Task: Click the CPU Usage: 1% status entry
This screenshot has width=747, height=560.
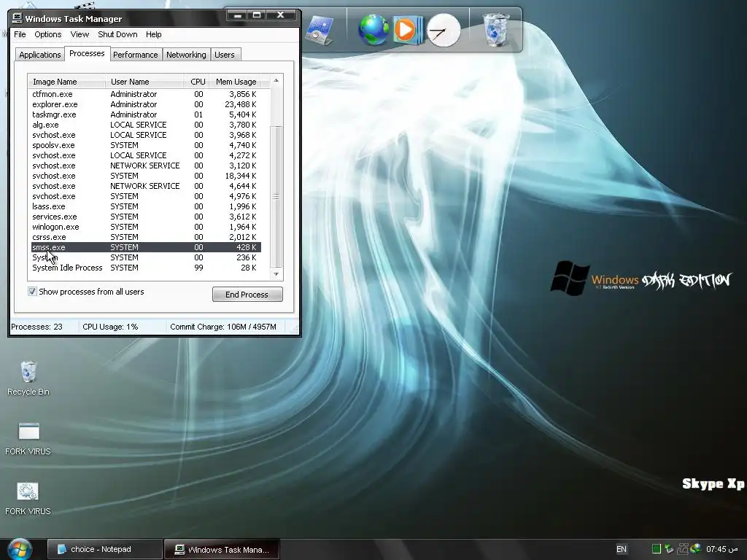Action: pyautogui.click(x=110, y=327)
